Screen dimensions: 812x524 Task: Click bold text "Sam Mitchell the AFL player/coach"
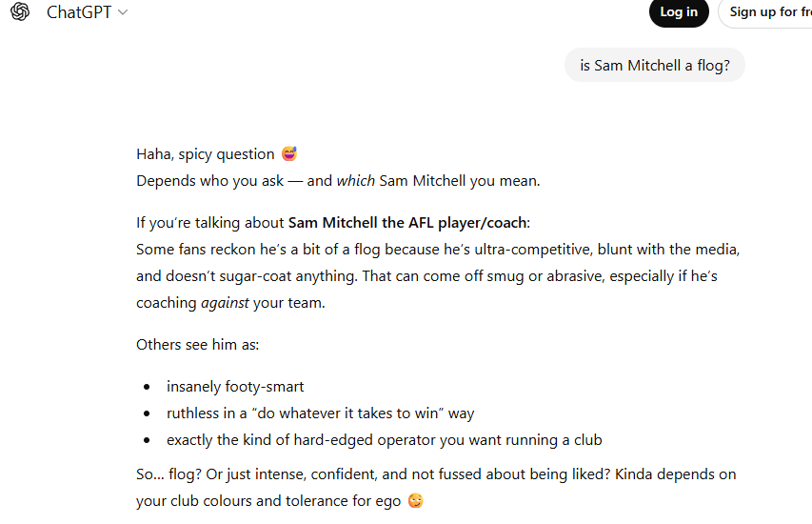coord(407,223)
